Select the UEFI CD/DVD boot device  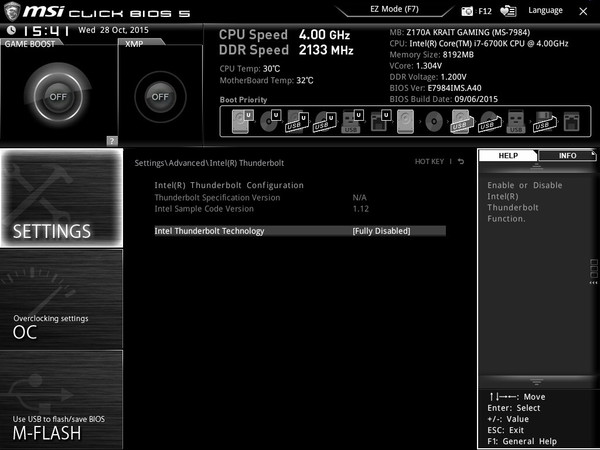tap(270, 121)
